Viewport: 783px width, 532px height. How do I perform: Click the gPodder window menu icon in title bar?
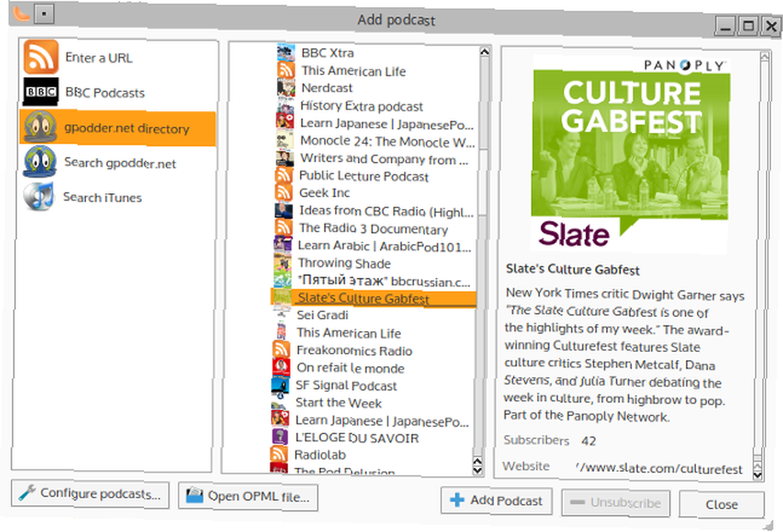(x=45, y=13)
